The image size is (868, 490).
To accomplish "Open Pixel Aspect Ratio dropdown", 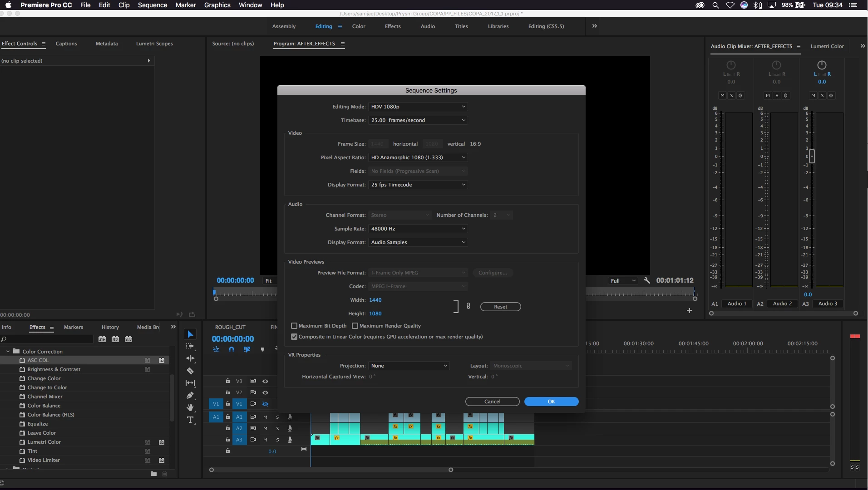I will point(418,157).
